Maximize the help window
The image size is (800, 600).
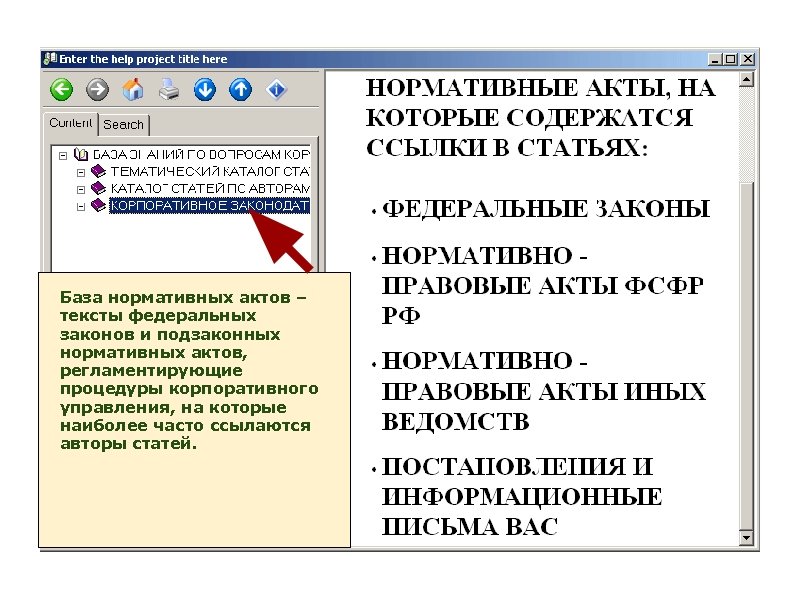tap(731, 59)
